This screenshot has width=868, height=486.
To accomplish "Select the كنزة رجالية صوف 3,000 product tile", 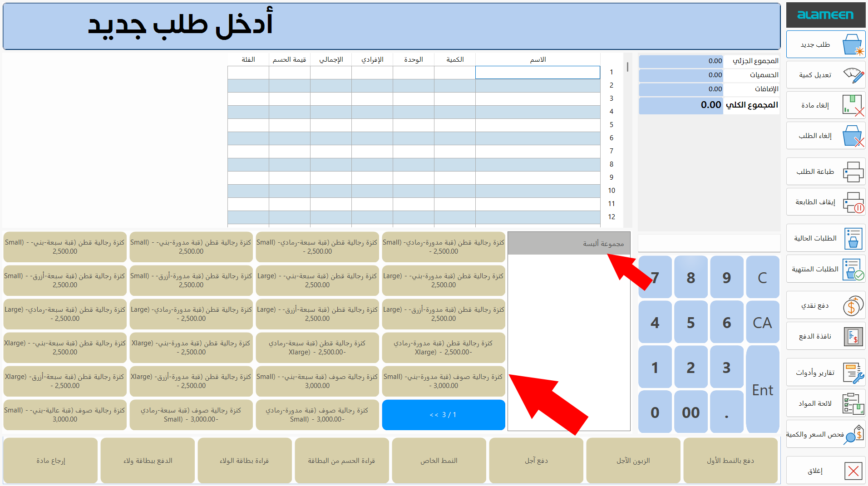I will pos(444,381).
